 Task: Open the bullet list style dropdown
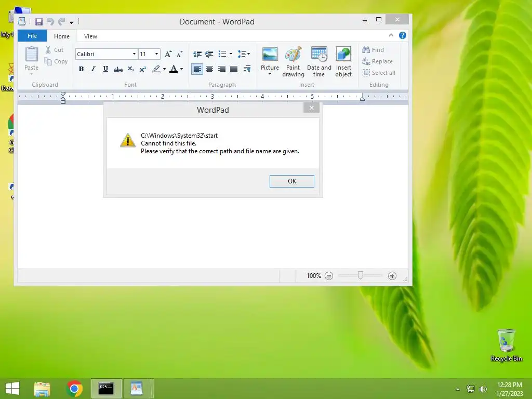point(231,54)
